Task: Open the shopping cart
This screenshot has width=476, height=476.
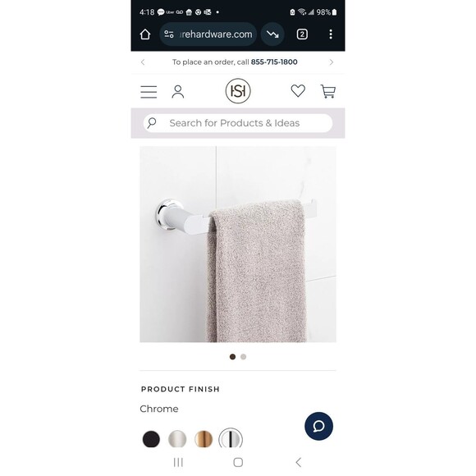Action: pyautogui.click(x=327, y=91)
